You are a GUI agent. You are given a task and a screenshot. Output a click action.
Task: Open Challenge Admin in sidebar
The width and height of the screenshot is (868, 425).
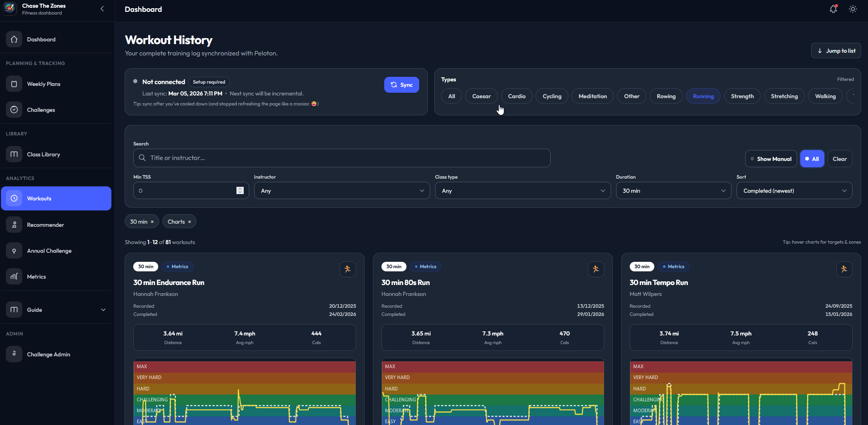(48, 355)
